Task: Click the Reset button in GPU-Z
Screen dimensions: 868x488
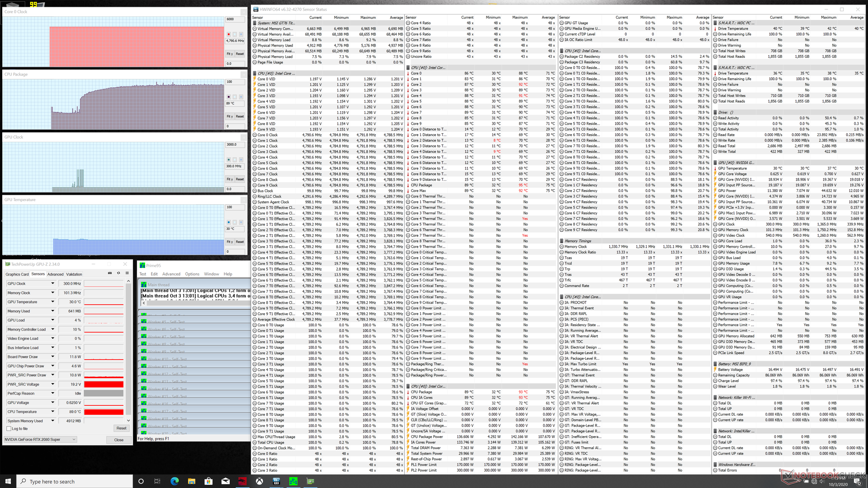Action: (x=121, y=428)
